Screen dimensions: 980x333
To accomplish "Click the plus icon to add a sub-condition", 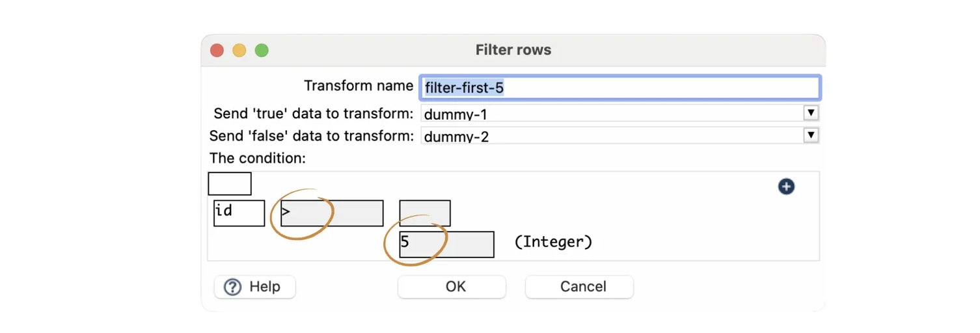I will click(x=786, y=187).
